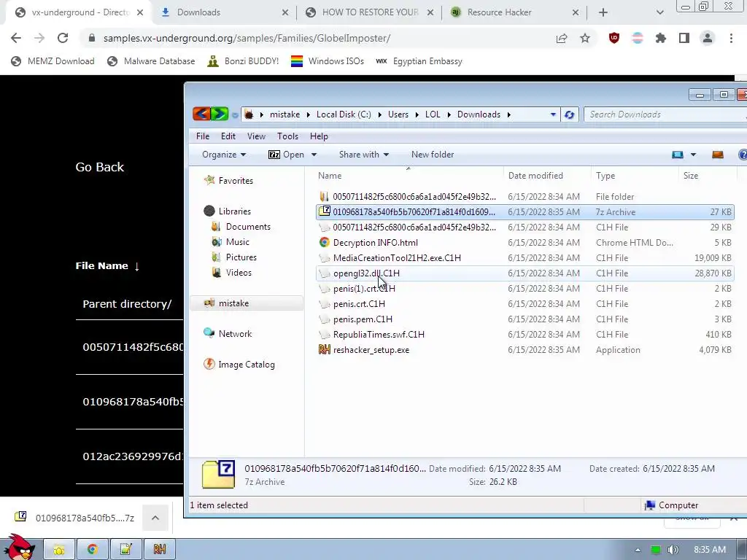This screenshot has width=747, height=560.
Task: Open Chrome tab search chevron
Action: [659, 12]
